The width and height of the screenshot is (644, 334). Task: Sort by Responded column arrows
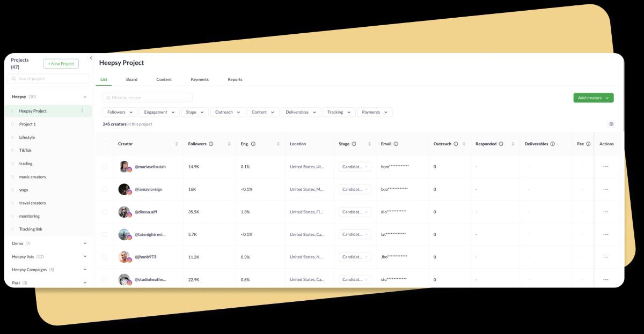(513, 144)
